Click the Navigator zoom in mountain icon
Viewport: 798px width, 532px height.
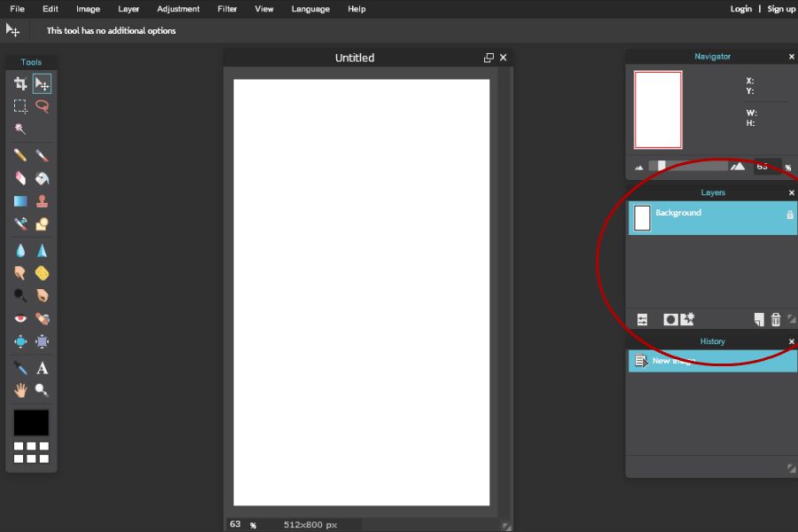pyautogui.click(x=738, y=166)
